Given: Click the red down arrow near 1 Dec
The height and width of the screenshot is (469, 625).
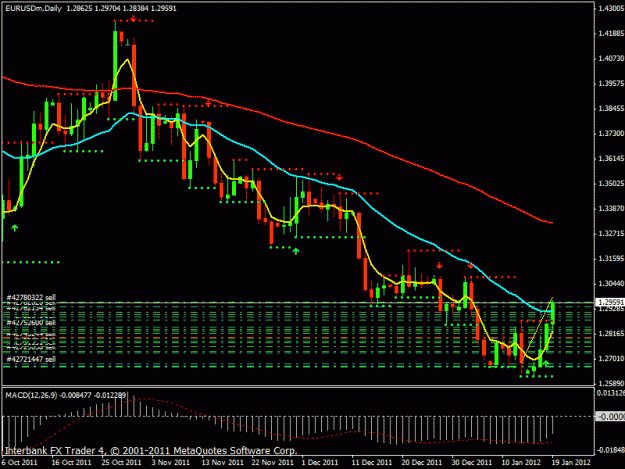Looking at the screenshot, I should [339, 177].
